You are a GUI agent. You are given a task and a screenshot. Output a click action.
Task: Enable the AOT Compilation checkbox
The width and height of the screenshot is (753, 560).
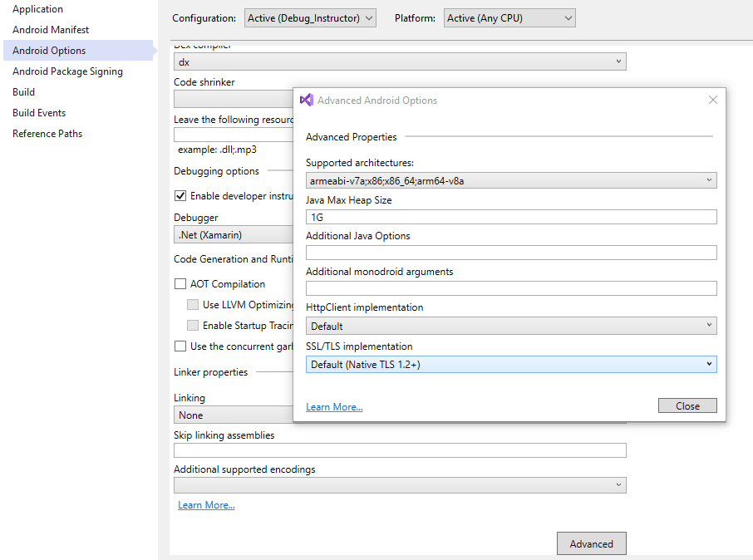(x=180, y=284)
